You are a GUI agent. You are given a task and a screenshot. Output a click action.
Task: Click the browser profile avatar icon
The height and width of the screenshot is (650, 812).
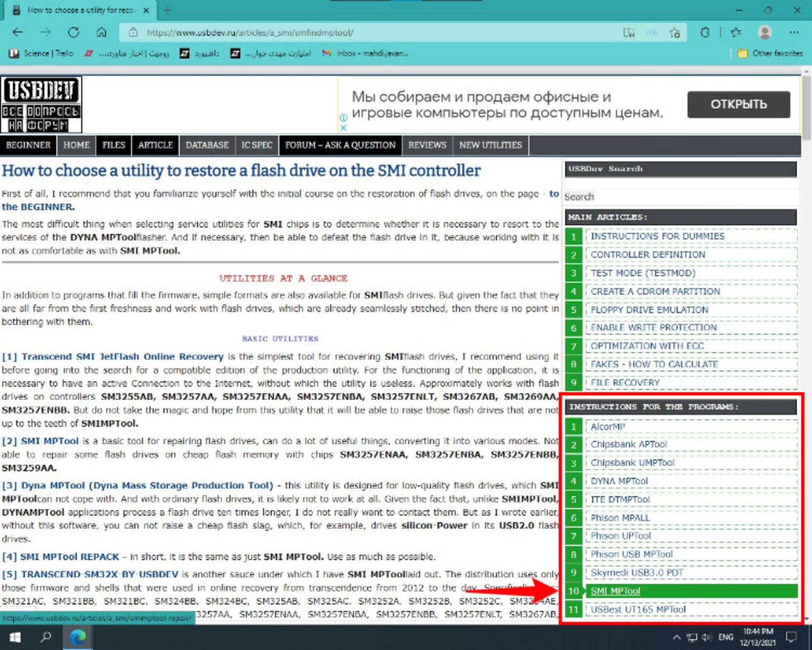coord(764,32)
